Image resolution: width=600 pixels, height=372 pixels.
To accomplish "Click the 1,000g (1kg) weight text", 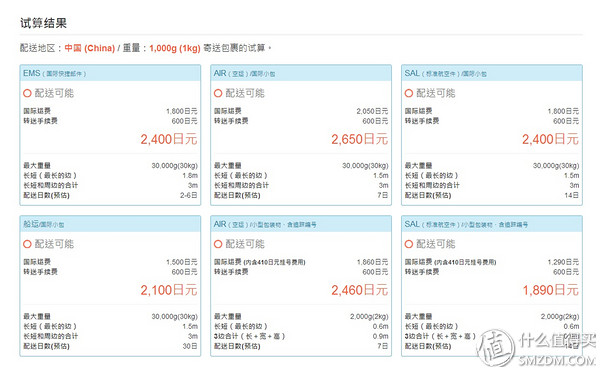I will 175,48.
